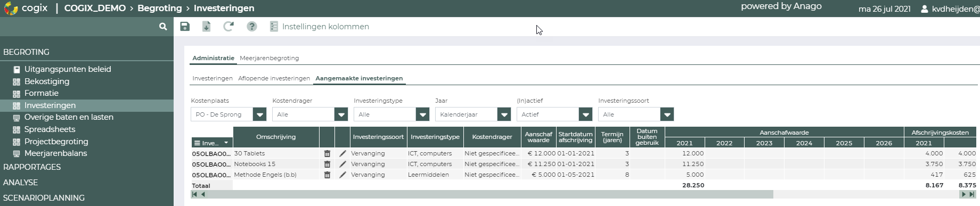The image size is (980, 206).
Task: Click the refresh arrow icon
Action: [x=228, y=27]
